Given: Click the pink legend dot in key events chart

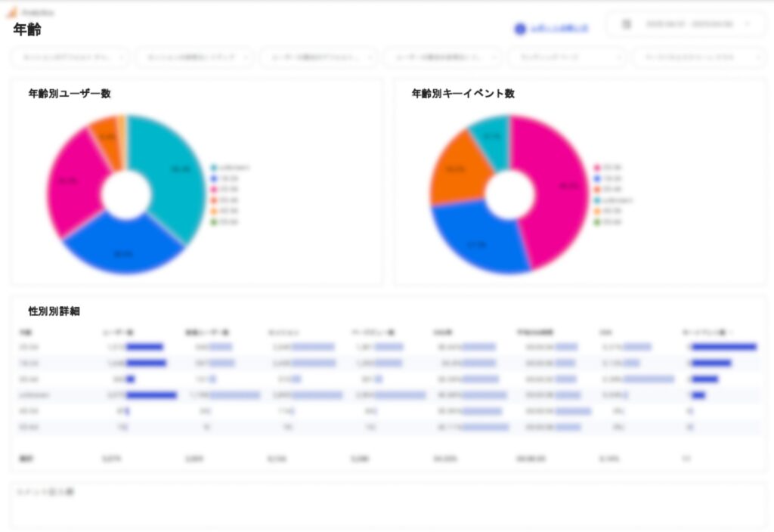Looking at the screenshot, I should tap(597, 168).
